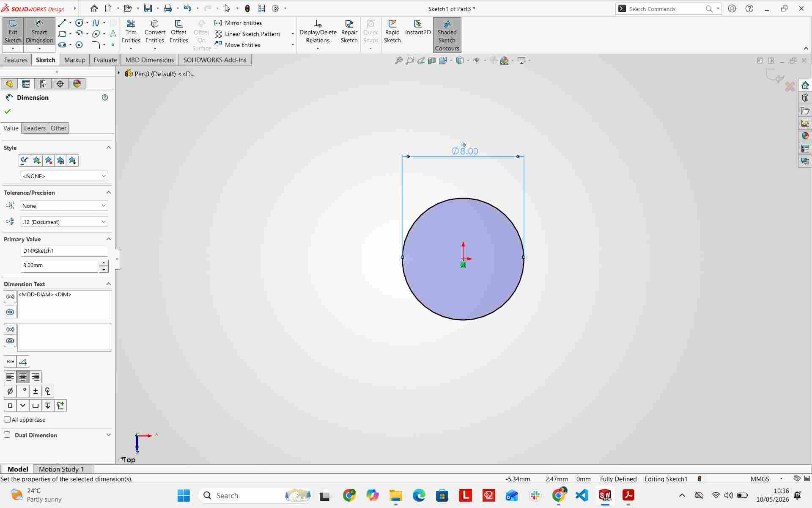The height and width of the screenshot is (508, 812).
Task: Click the green OK checkmark
Action: point(8,111)
